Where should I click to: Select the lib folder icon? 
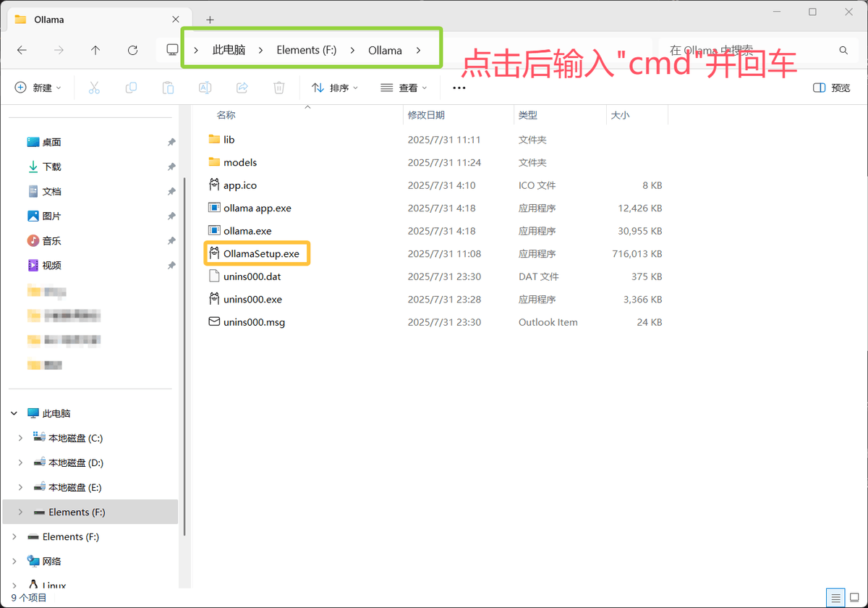213,139
